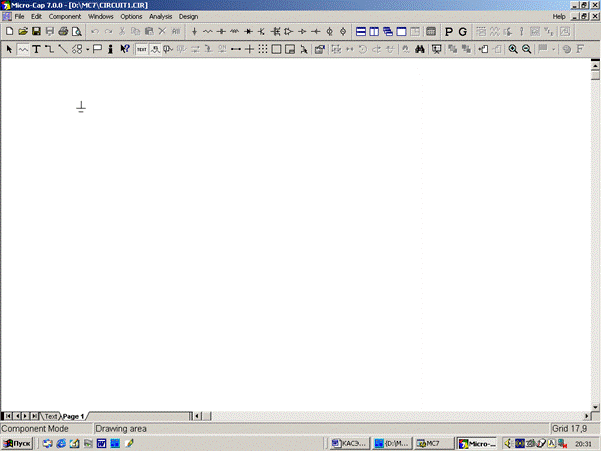Toggle grid dots display
This screenshot has width=601, height=451.
[263, 49]
